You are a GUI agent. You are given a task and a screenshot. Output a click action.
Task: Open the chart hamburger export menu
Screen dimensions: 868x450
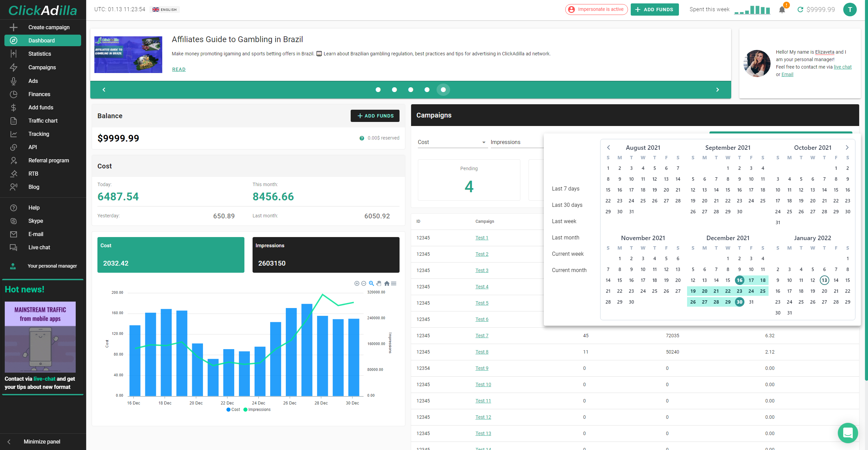(x=394, y=284)
